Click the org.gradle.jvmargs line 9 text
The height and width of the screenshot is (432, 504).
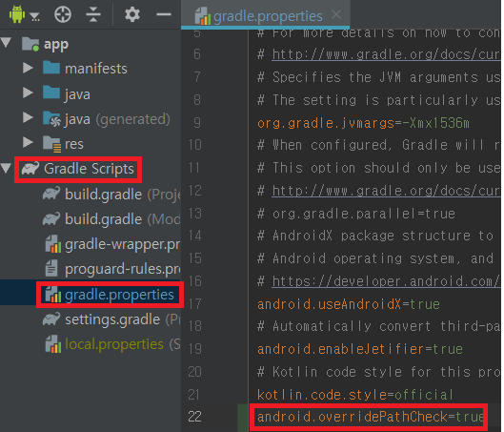(363, 123)
